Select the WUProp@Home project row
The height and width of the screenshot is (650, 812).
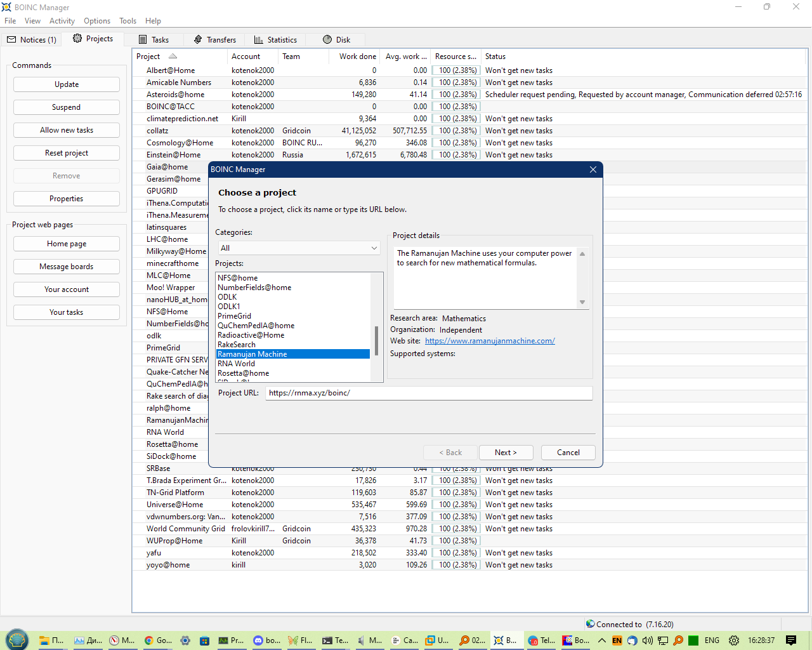pos(470,541)
